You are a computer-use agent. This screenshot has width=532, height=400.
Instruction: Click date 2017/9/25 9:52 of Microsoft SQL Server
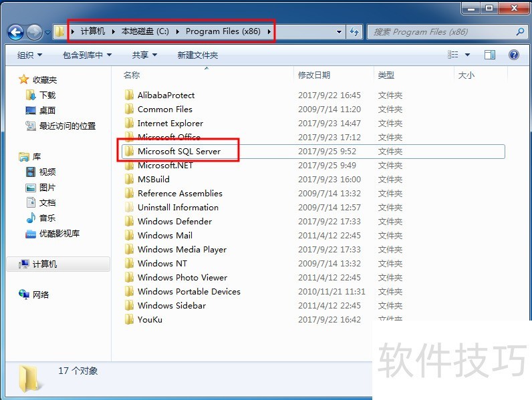[327, 151]
